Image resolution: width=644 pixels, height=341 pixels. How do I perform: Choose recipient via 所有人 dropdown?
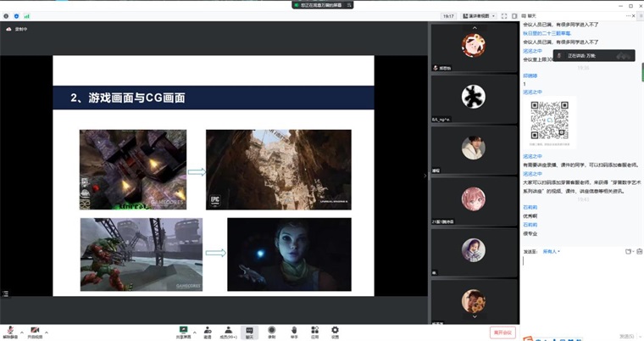click(x=551, y=251)
